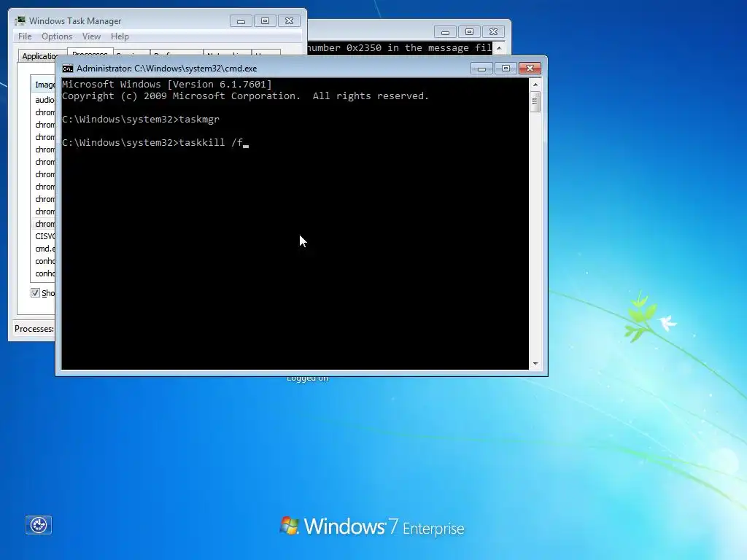Screen dimensions: 747x560
Task: Click scroll up arrow in background console window
Action: point(499,48)
